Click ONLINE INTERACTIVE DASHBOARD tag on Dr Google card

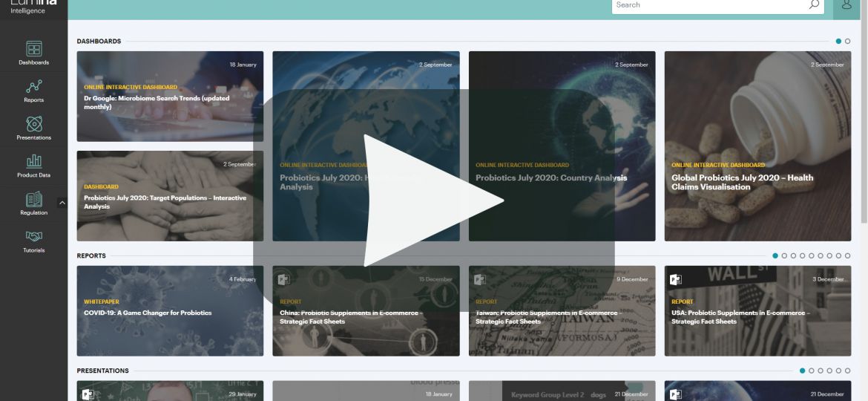coord(131,87)
